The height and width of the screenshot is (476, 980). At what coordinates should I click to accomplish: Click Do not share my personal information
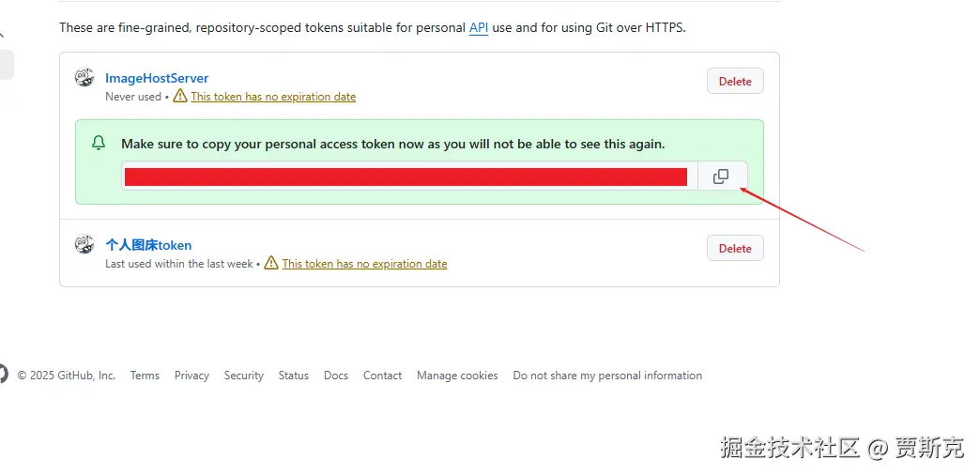pos(607,376)
